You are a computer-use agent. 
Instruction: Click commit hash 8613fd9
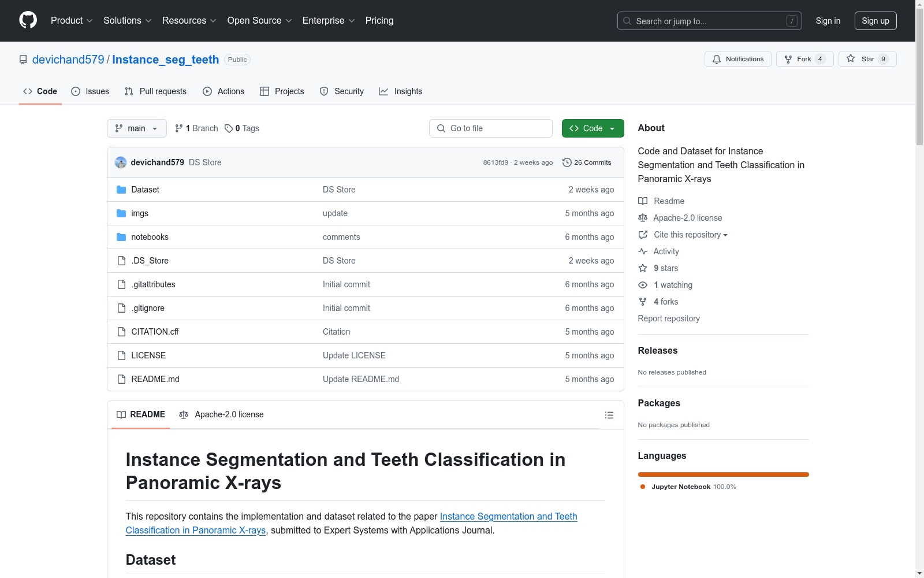pos(495,162)
